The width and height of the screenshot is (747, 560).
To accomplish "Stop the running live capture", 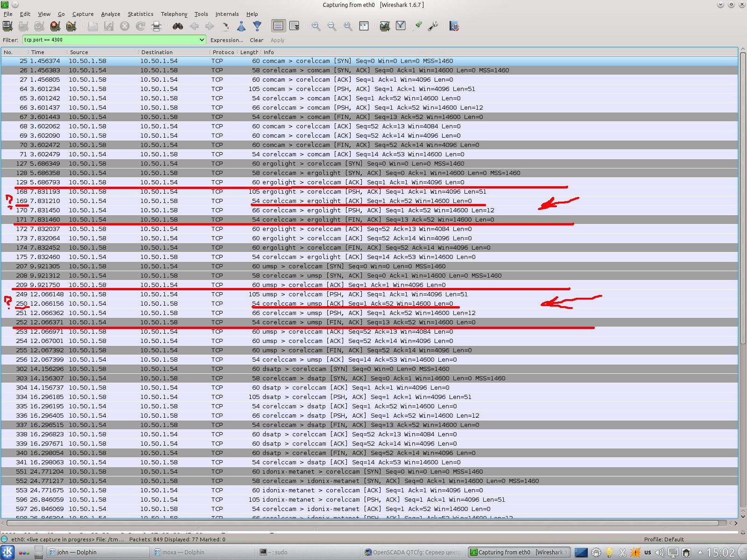I will click(x=55, y=26).
